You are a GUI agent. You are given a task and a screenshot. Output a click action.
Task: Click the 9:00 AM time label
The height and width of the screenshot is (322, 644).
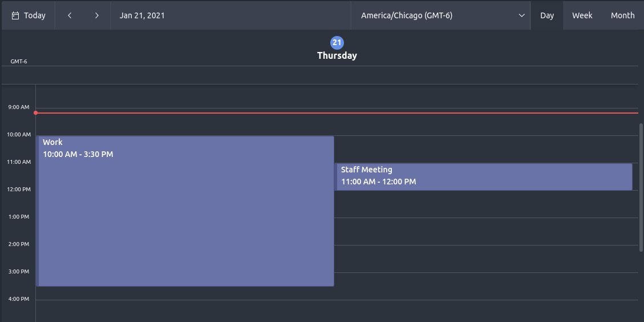click(x=18, y=107)
